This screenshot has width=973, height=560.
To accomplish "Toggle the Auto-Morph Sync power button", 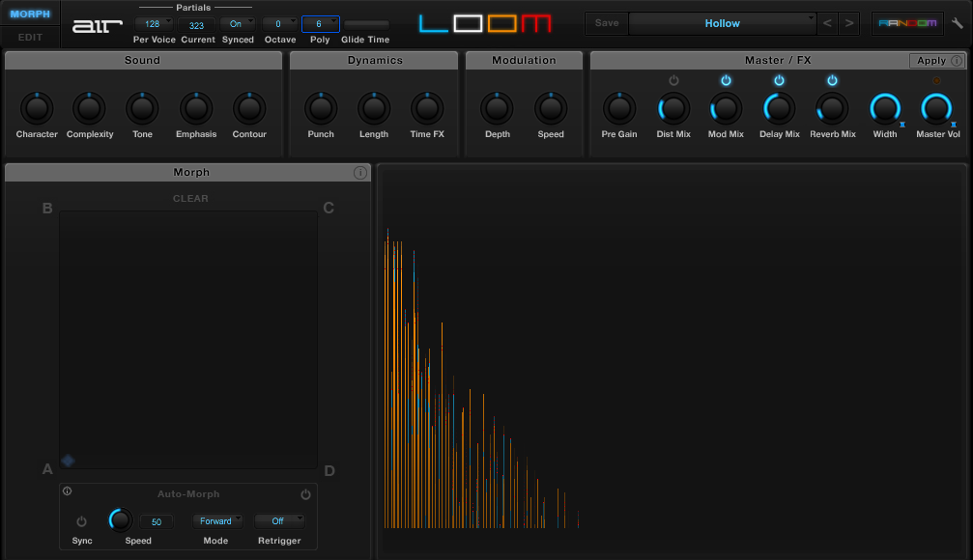I will [81, 521].
